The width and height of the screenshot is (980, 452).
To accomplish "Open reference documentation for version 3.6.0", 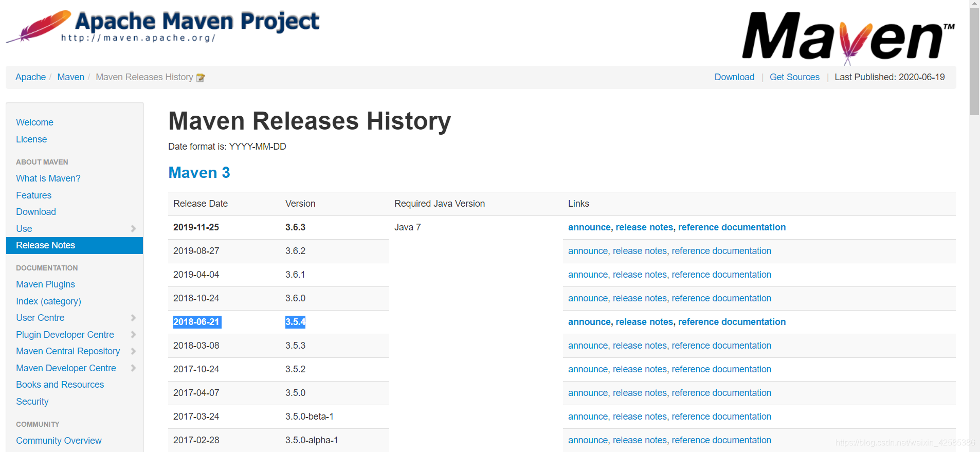I will [721, 298].
